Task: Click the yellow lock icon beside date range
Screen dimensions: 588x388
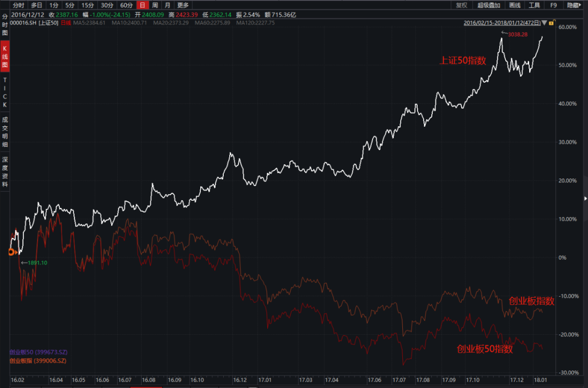Action: click(x=551, y=23)
